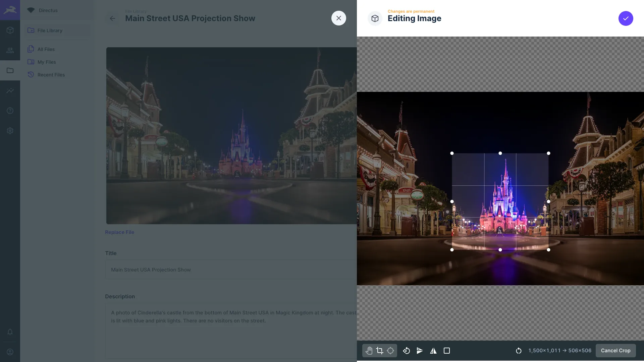The height and width of the screenshot is (362, 644).
Task: Cancel the current crop
Action: [615, 351]
